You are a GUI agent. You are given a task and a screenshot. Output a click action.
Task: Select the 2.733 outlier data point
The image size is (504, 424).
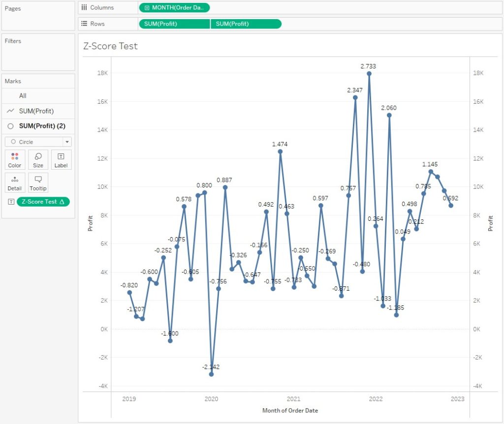(368, 73)
